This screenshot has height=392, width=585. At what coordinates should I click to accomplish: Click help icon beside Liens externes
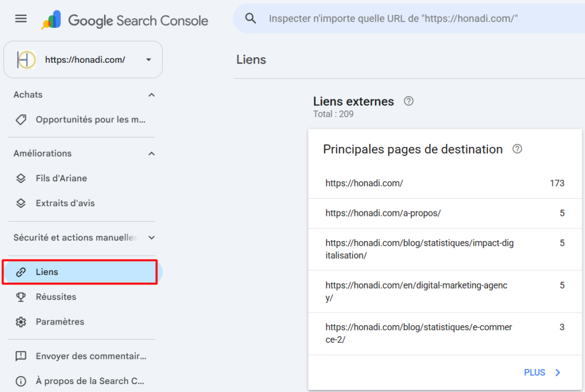point(408,101)
